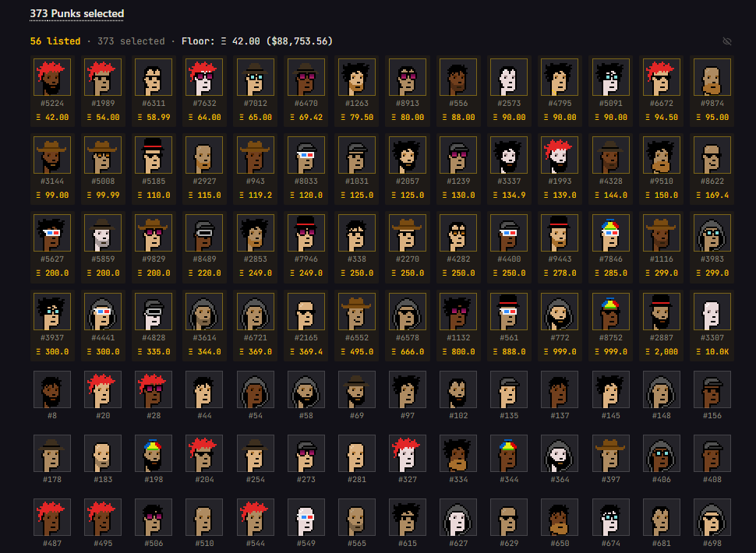Click the '56 listed' filter text

[55, 41]
